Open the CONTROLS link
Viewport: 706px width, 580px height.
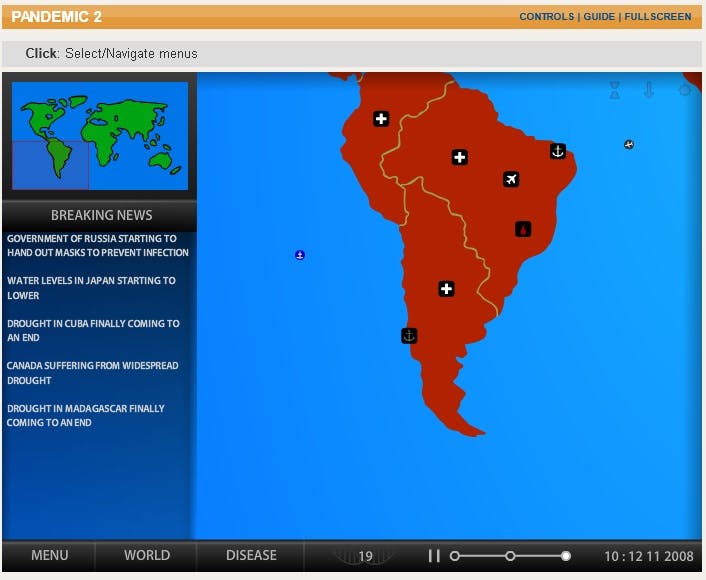[x=547, y=17]
